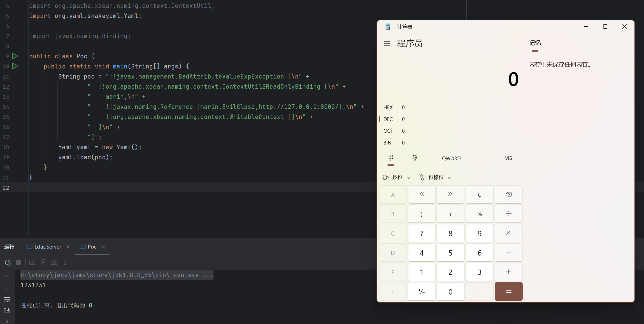Click scroll to end console icon
The height and width of the screenshot is (324, 644).
7,310
